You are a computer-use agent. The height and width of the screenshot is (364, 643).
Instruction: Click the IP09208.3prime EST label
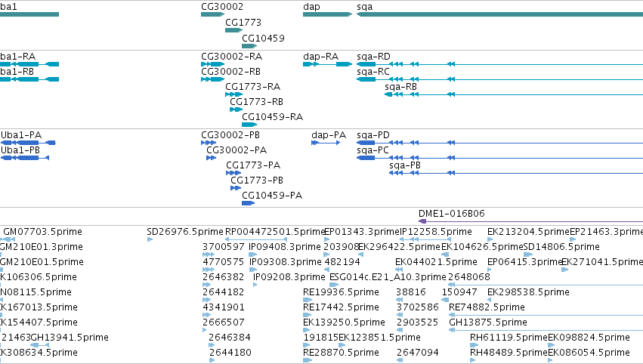289,277
